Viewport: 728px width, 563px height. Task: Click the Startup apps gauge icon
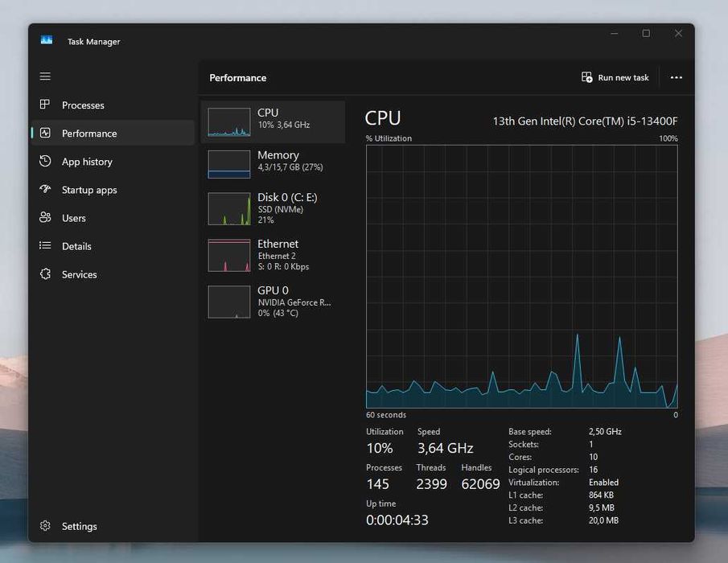click(x=45, y=190)
